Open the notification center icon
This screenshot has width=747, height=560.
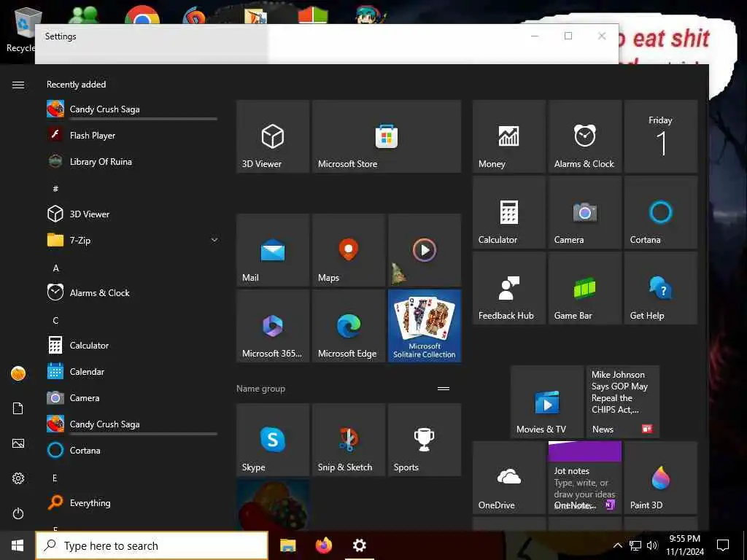(x=723, y=545)
